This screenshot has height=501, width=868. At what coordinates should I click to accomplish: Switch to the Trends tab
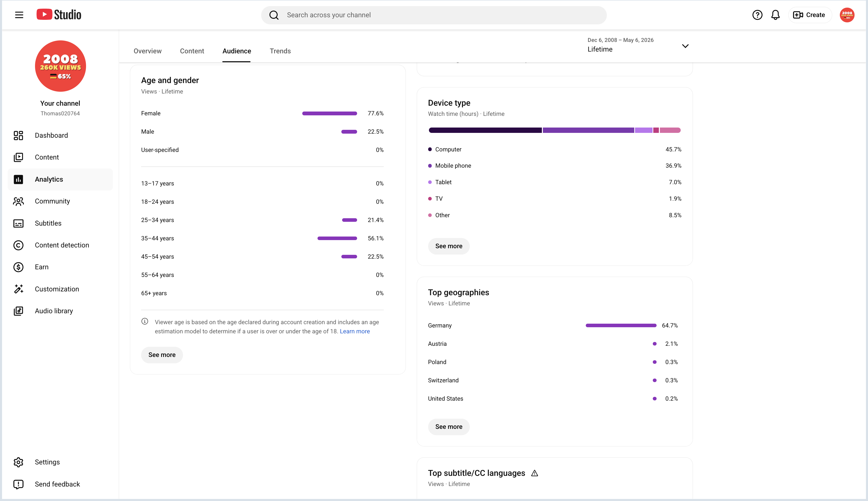coord(280,51)
